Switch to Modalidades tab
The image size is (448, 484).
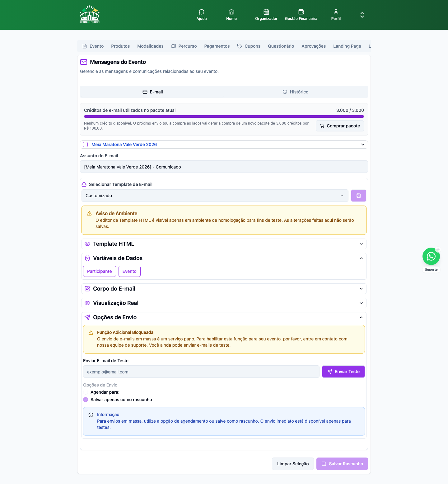click(150, 46)
